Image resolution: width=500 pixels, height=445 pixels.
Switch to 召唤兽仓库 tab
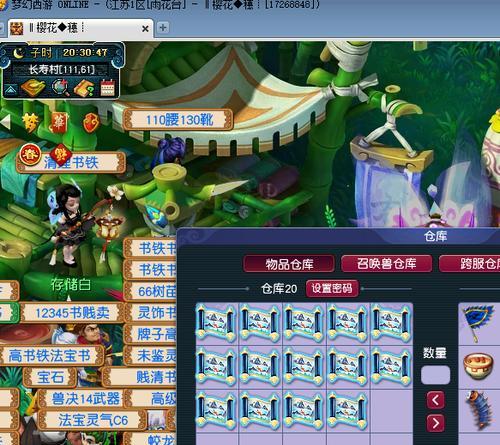click(x=387, y=264)
